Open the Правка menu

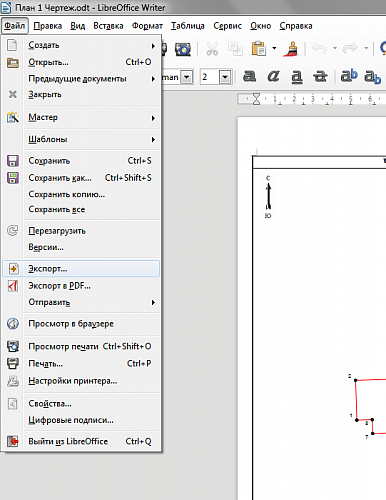point(48,26)
